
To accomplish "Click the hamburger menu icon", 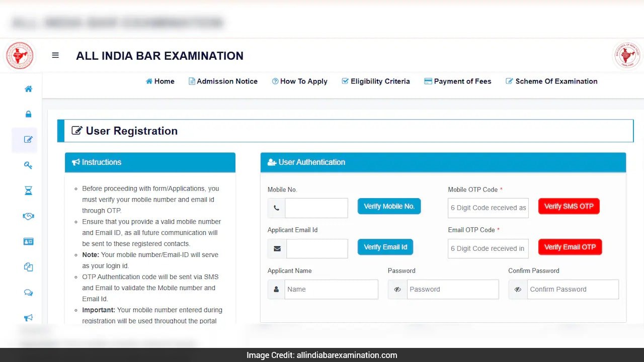I will 55,55.
